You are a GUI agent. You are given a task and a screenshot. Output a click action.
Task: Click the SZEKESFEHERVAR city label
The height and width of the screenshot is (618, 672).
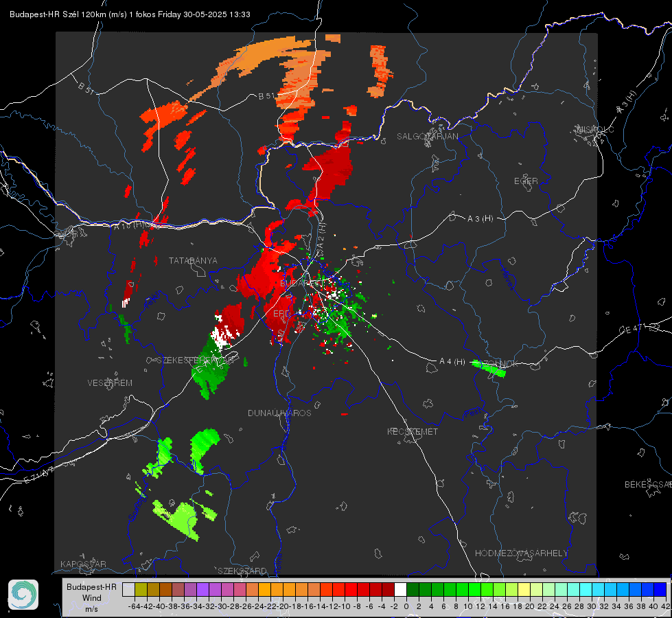pos(195,360)
